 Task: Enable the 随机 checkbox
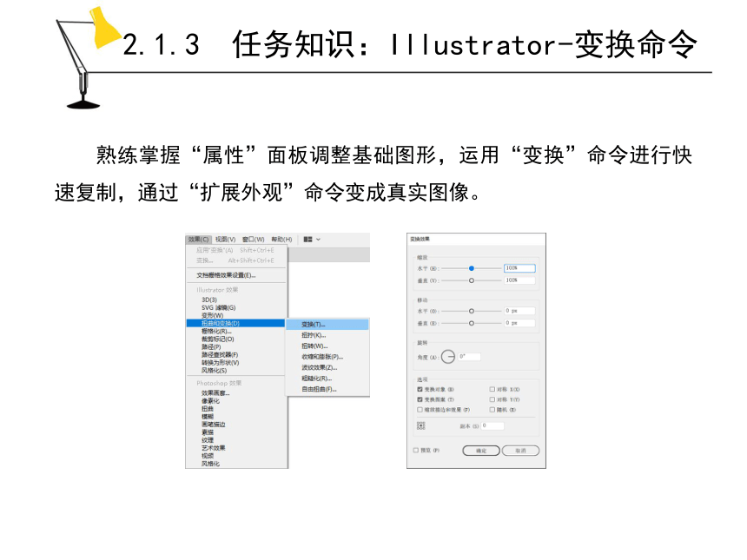coord(492,410)
